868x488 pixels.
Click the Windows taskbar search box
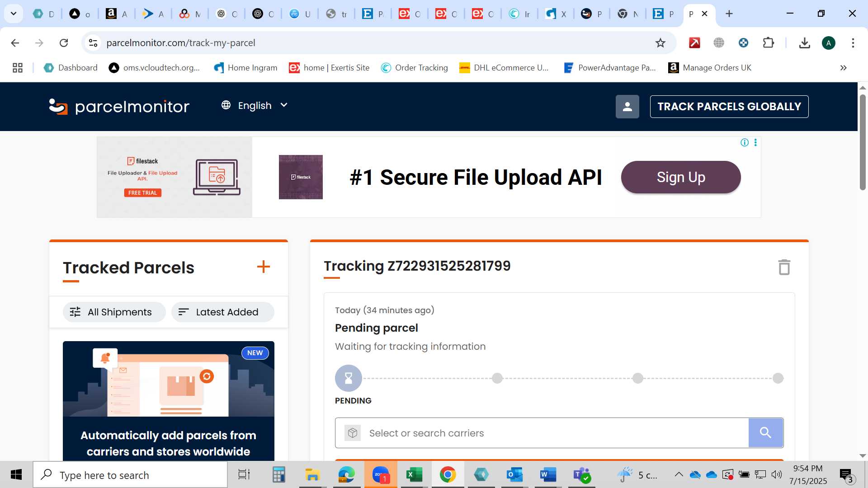tap(130, 475)
